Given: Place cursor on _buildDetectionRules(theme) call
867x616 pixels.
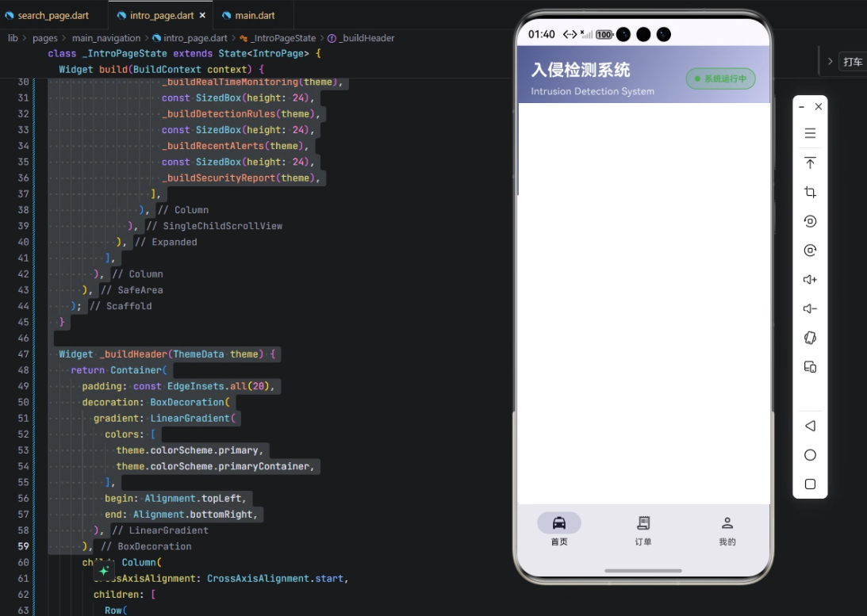Looking at the screenshot, I should point(240,114).
